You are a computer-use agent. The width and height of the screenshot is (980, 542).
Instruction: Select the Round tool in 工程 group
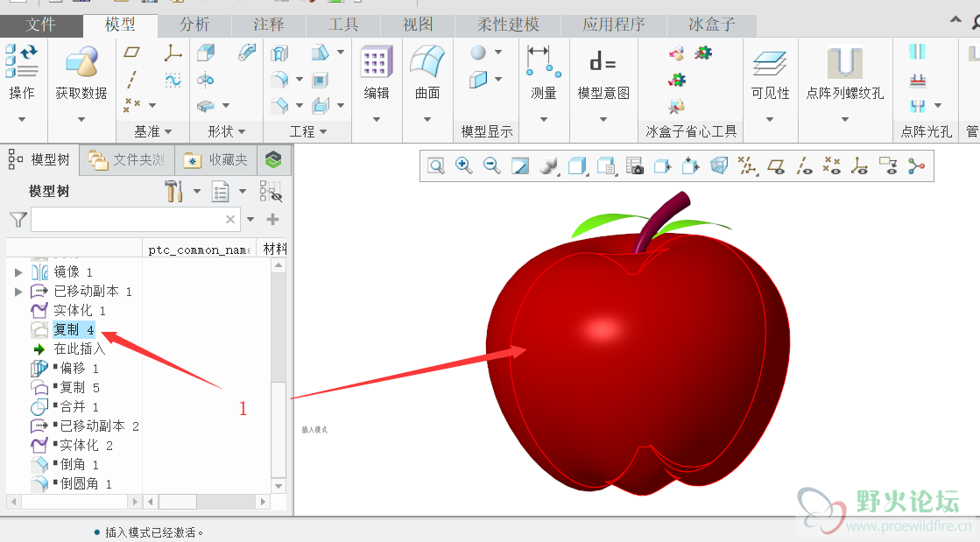tap(279, 80)
